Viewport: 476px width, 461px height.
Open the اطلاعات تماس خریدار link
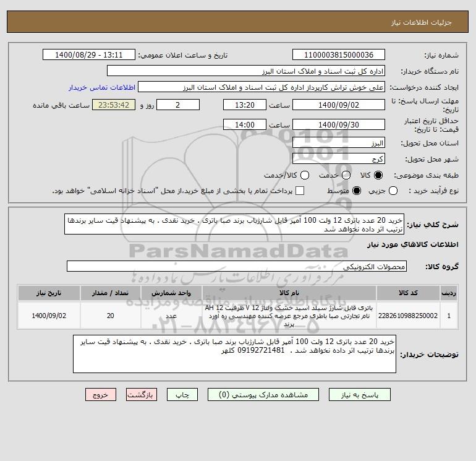click(102, 87)
